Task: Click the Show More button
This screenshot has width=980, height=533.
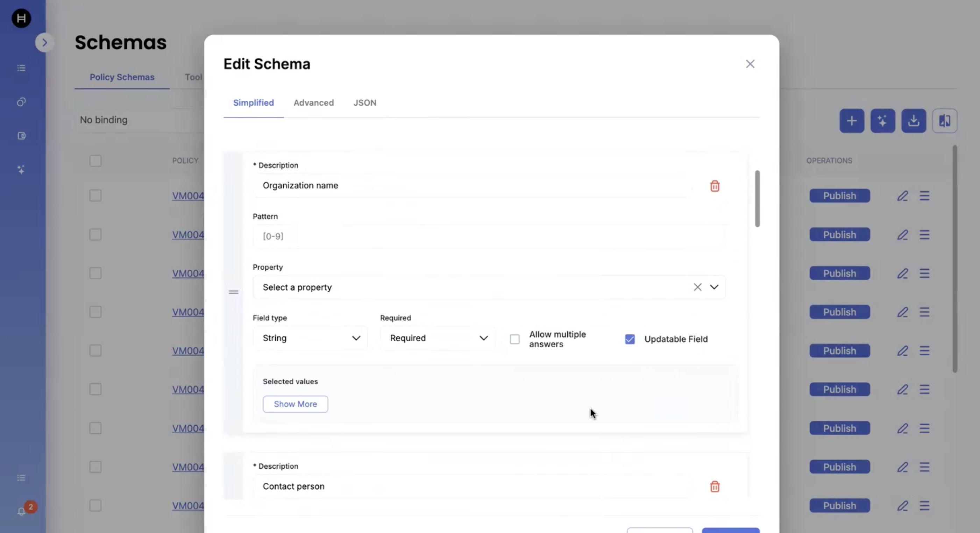Action: [295, 404]
